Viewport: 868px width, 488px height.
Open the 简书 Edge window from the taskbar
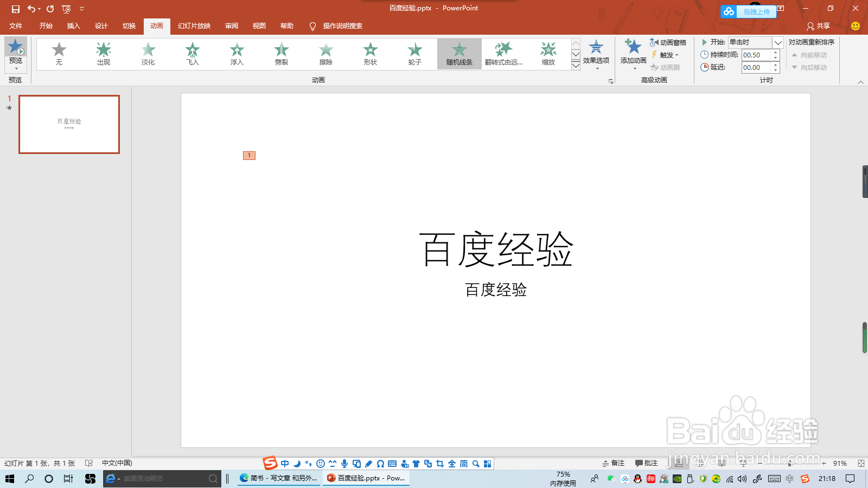279,478
